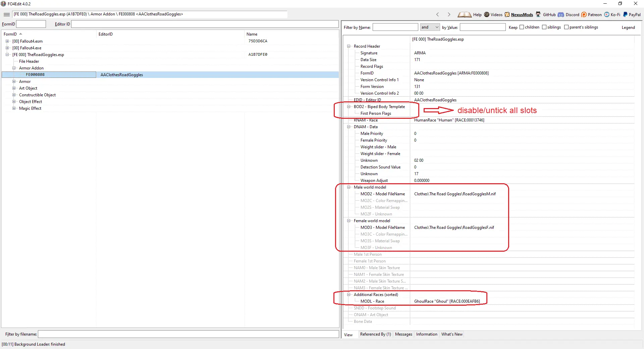Open GitHub icon
644x349 pixels.
[538, 14]
